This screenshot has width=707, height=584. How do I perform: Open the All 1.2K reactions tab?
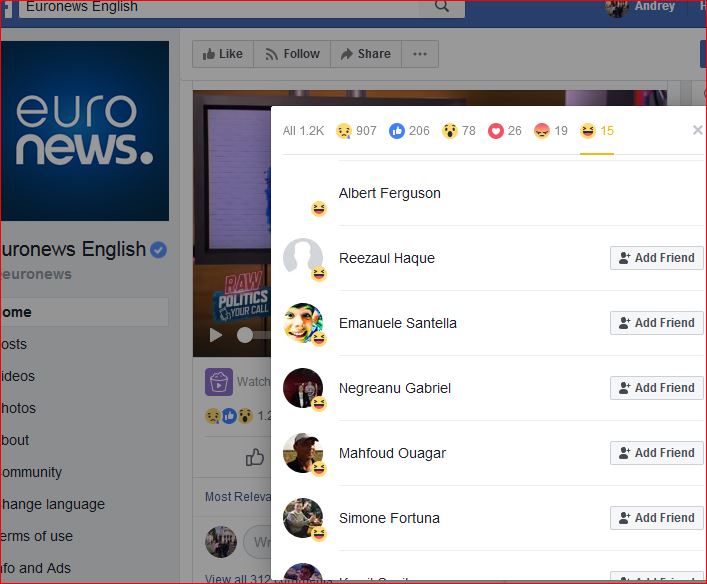(x=303, y=131)
